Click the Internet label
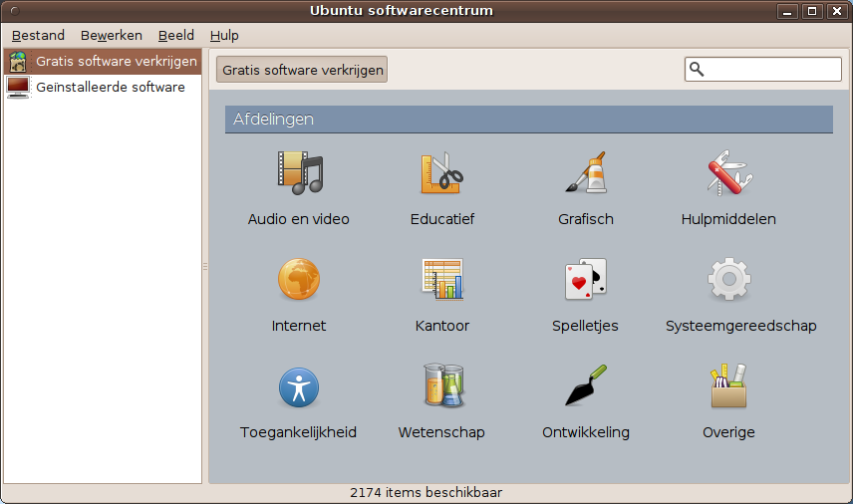Image resolution: width=853 pixels, height=504 pixels. (x=299, y=326)
